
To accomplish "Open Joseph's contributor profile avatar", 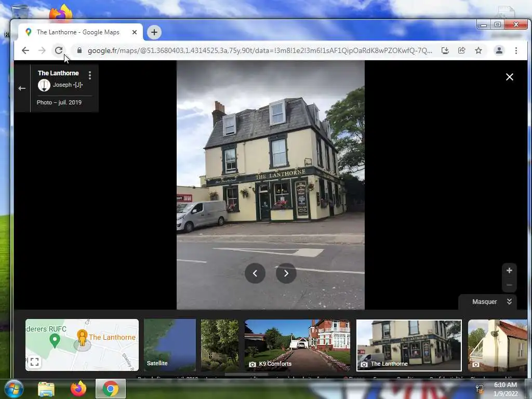I will 44,85.
